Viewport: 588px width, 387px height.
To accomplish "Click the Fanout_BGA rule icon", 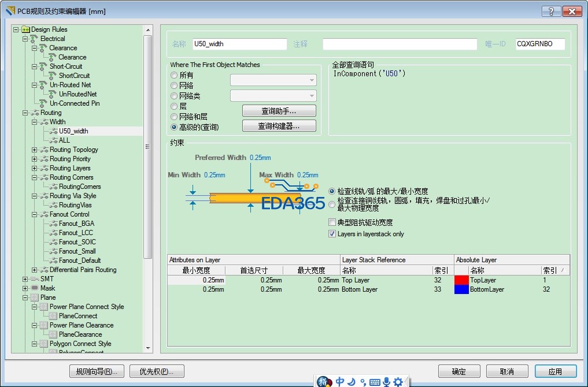I will [x=53, y=224].
